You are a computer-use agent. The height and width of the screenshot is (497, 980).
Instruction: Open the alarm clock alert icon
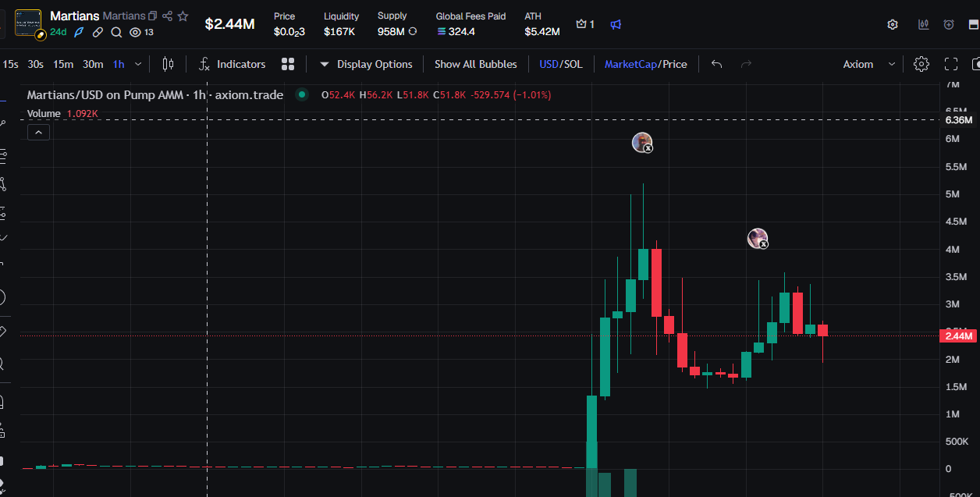[949, 24]
